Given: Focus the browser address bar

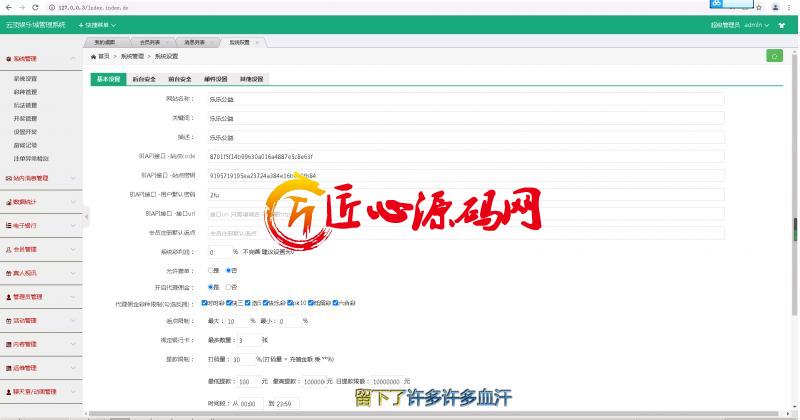Looking at the screenshot, I should [378, 8].
